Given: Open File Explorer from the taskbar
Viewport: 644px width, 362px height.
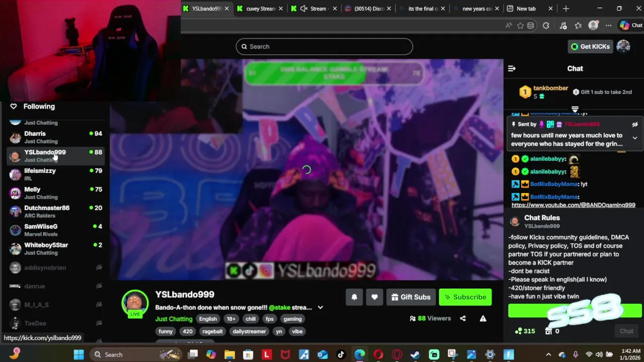Looking at the screenshot, I should coord(229,354).
